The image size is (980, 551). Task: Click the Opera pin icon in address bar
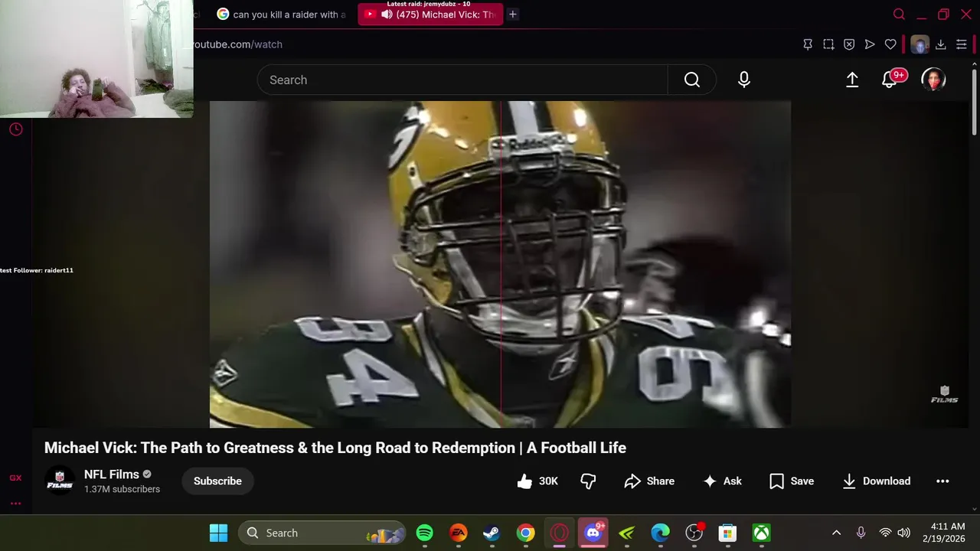(808, 44)
